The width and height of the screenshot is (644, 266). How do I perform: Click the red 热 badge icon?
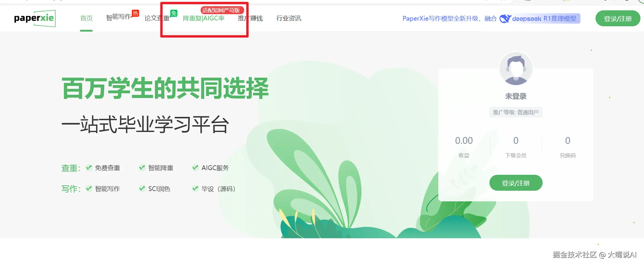click(135, 13)
